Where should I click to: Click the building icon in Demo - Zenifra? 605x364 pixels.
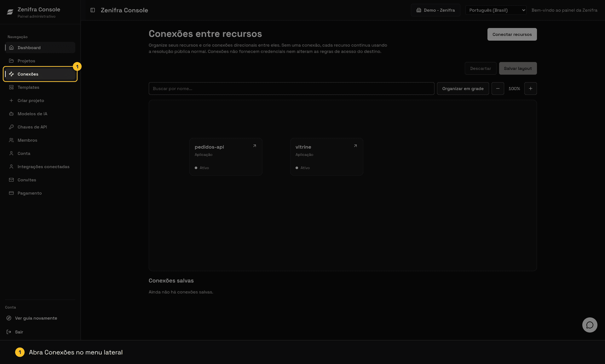pyautogui.click(x=419, y=10)
